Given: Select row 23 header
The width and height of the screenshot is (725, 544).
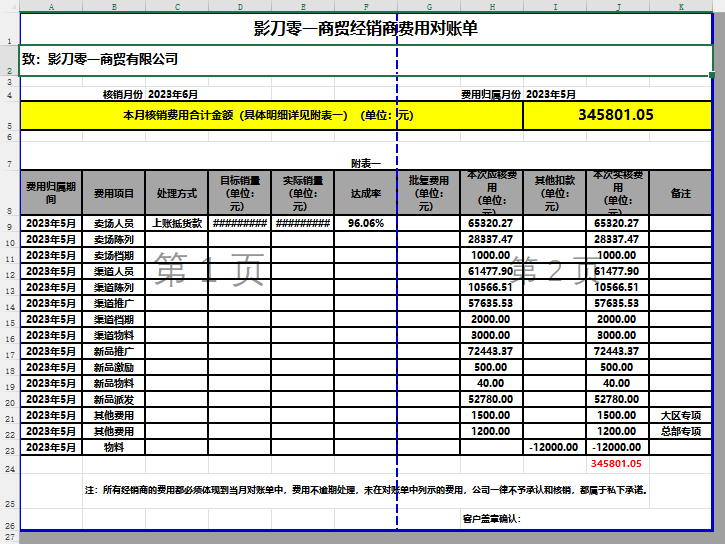Looking at the screenshot, I should pyautogui.click(x=10, y=447).
